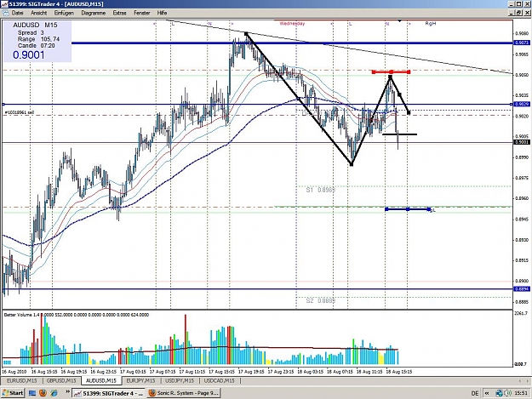Switch to the EURUSD,M15 chart tab
The width and height of the screenshot is (532, 399).
(x=22, y=380)
